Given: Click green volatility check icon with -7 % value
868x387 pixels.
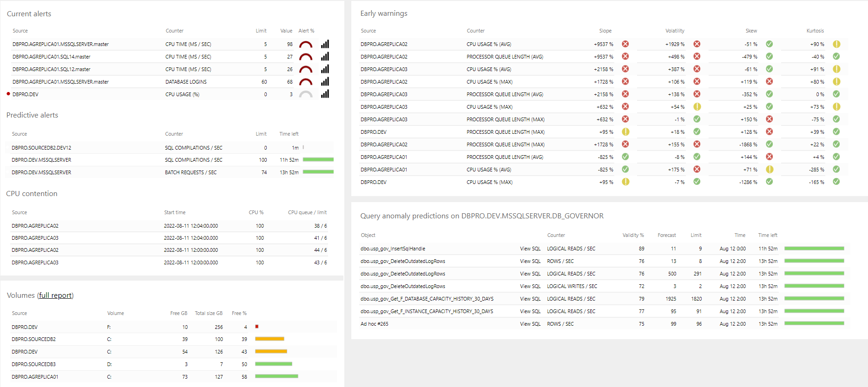Looking at the screenshot, I should coord(697,182).
